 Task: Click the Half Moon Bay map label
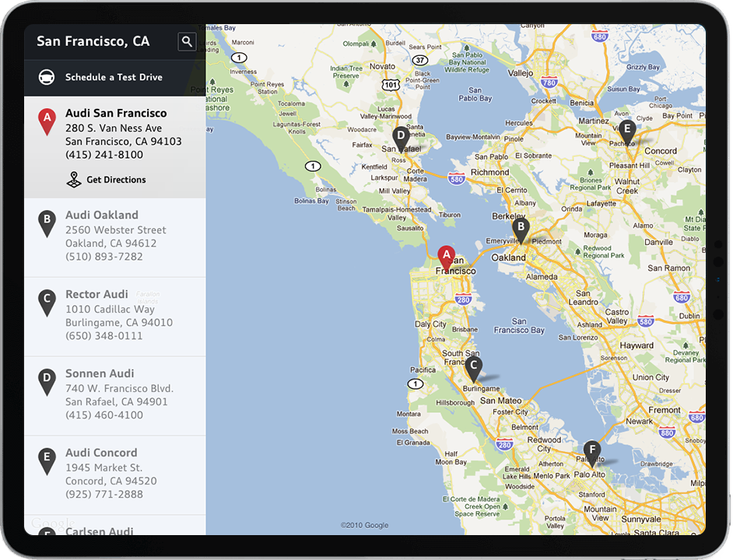tap(451, 458)
